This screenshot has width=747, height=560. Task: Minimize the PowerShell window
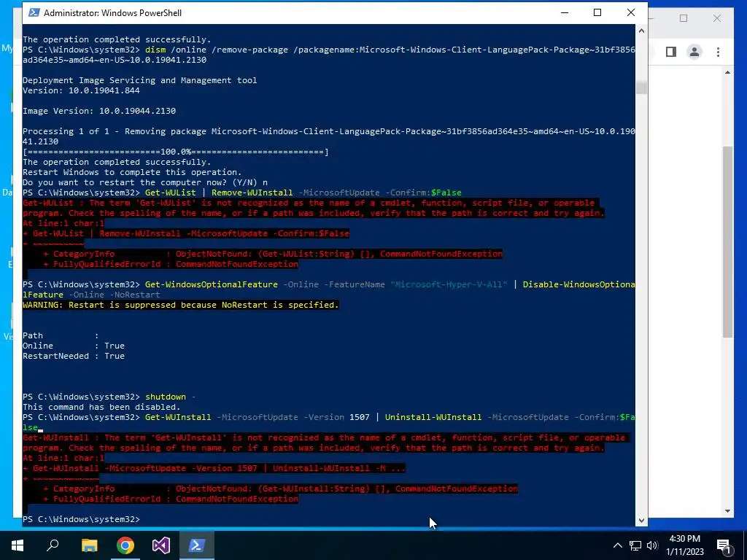[x=565, y=13]
